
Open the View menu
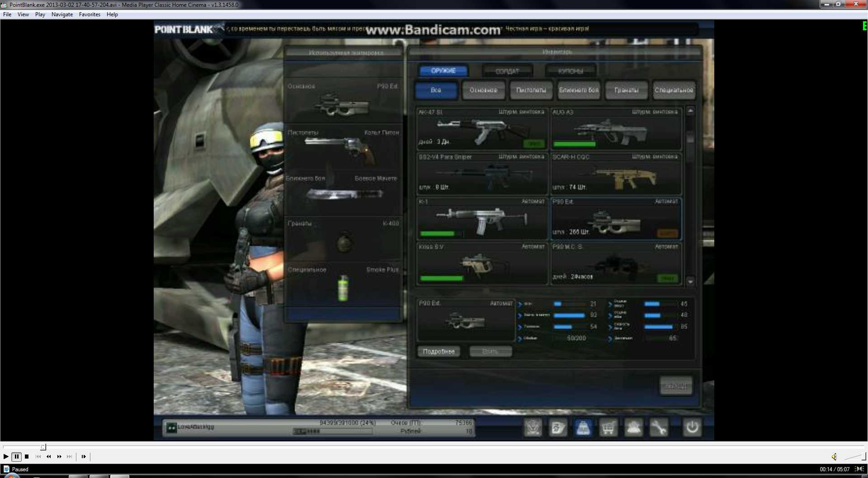click(23, 14)
